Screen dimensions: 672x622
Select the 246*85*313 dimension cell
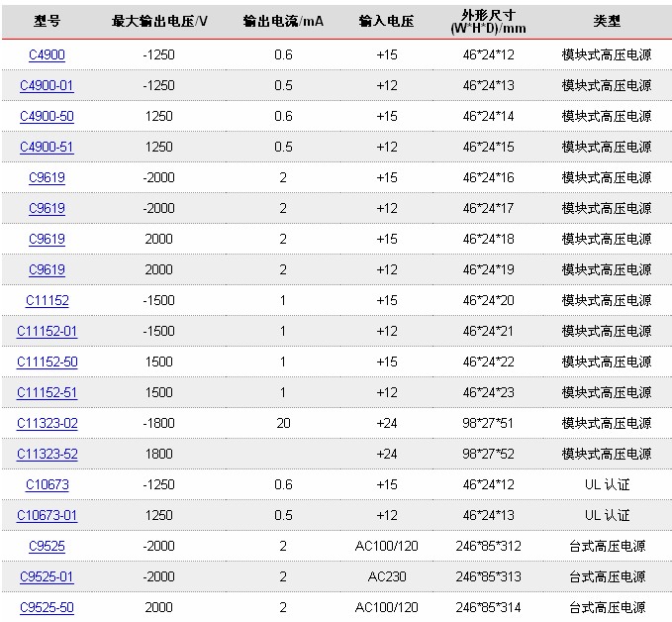pos(488,577)
